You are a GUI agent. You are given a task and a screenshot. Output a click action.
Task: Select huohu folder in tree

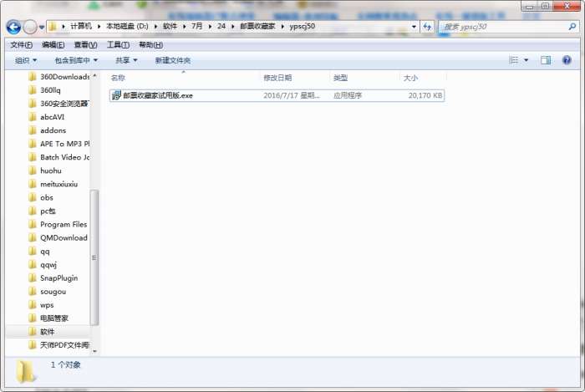pyautogui.click(x=51, y=171)
